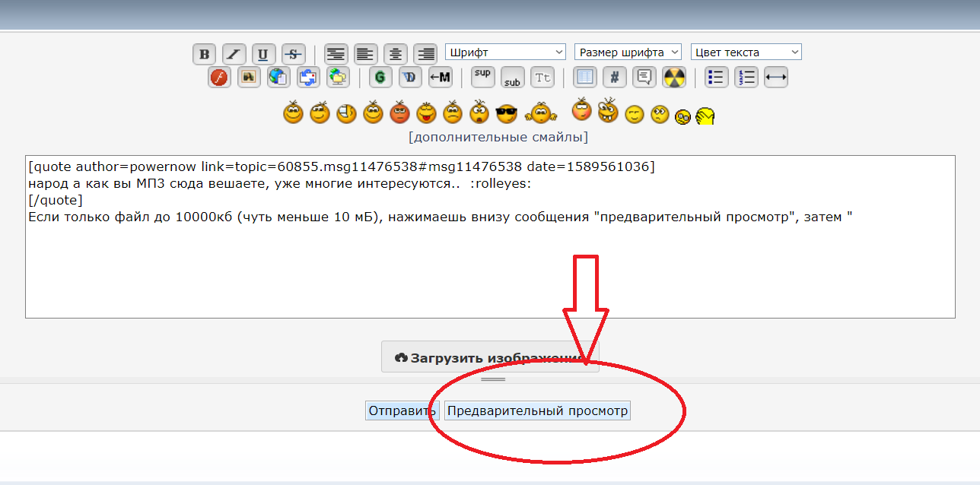The height and width of the screenshot is (485, 980).
Task: Insert marquee scrolling text
Action: pyautogui.click(x=440, y=77)
